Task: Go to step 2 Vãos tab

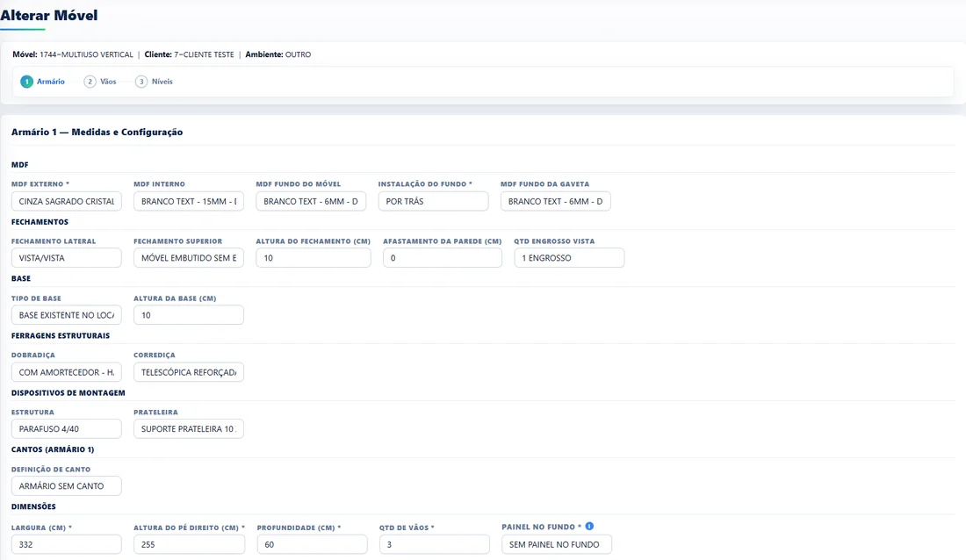Action: click(100, 82)
